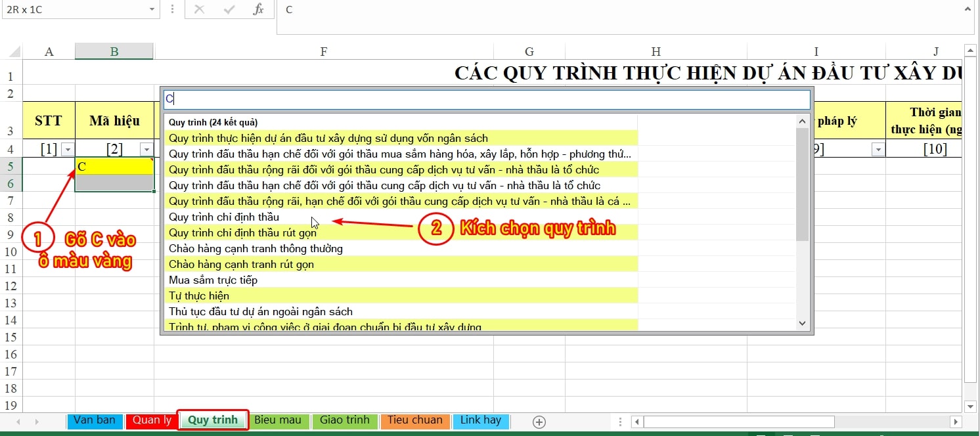
Task: Click the Enter checkmark formula bar icon
Action: [229, 9]
